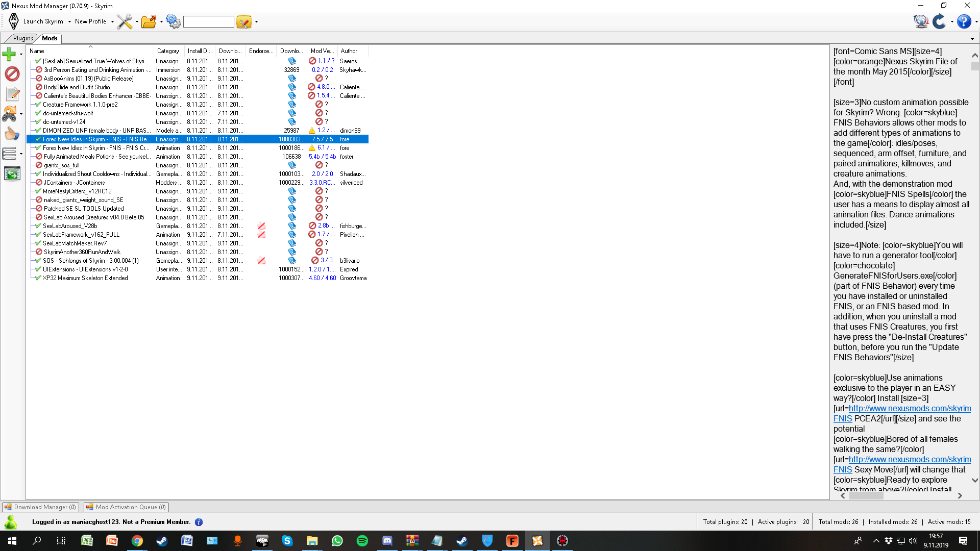This screenshot has height=551, width=980.
Task: Click the red Deactivate Mod sidebar icon
Action: (x=12, y=74)
